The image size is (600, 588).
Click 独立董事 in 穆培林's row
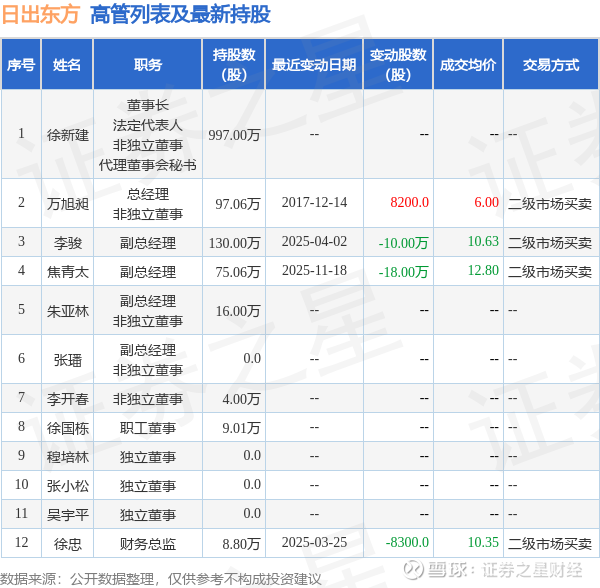click(x=148, y=457)
